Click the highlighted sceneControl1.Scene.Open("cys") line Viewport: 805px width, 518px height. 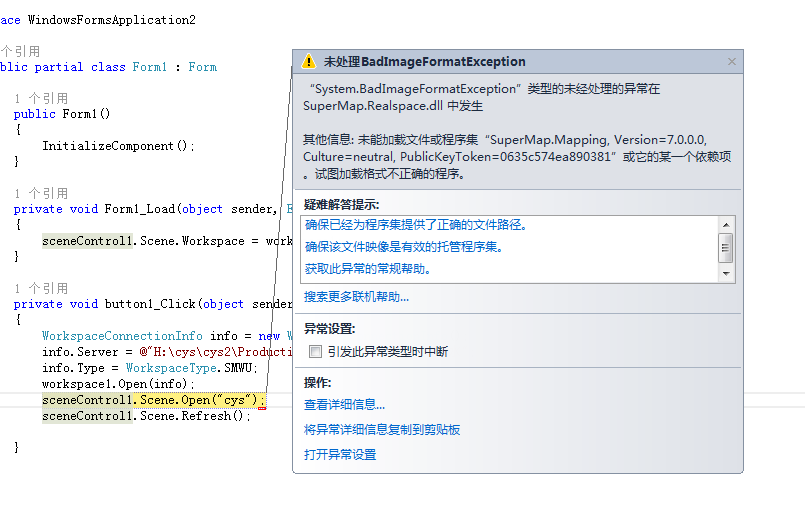point(152,400)
